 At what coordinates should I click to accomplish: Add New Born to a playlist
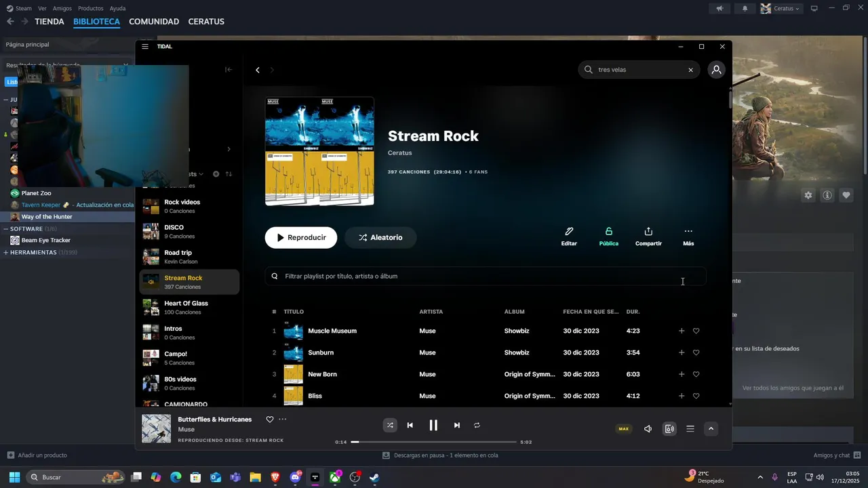(x=682, y=374)
